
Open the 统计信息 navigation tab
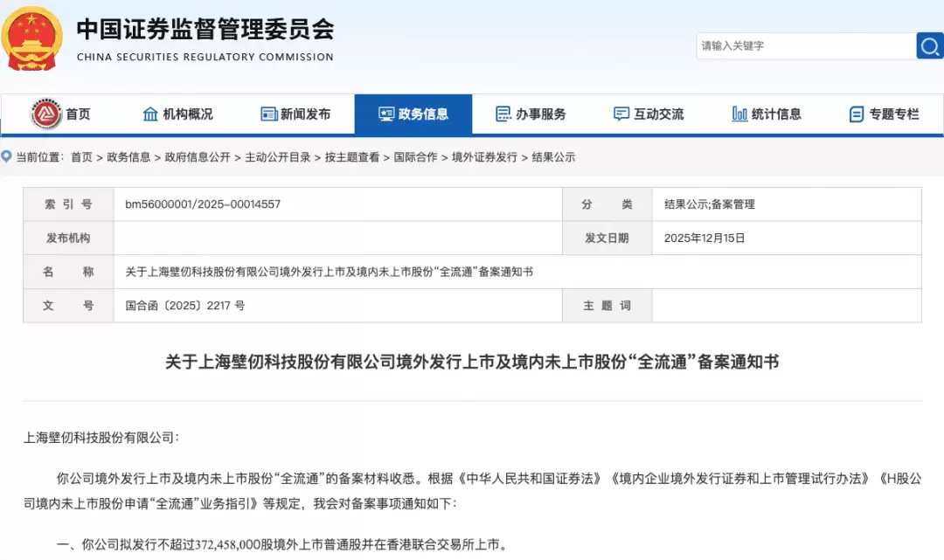(767, 114)
